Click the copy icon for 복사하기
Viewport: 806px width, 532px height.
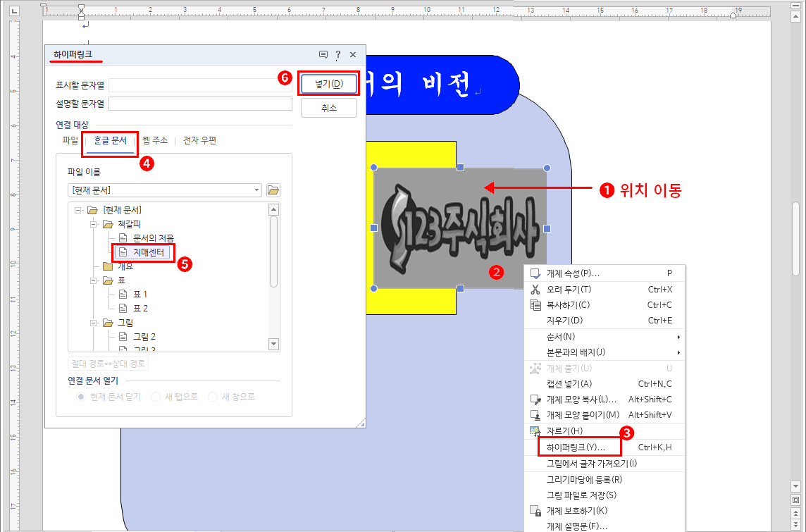[x=535, y=305]
